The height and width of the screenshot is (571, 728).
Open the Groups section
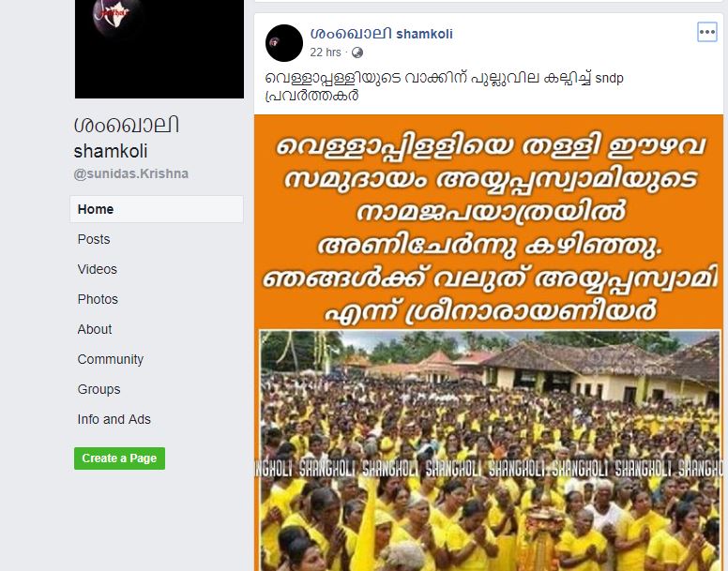coord(99,389)
